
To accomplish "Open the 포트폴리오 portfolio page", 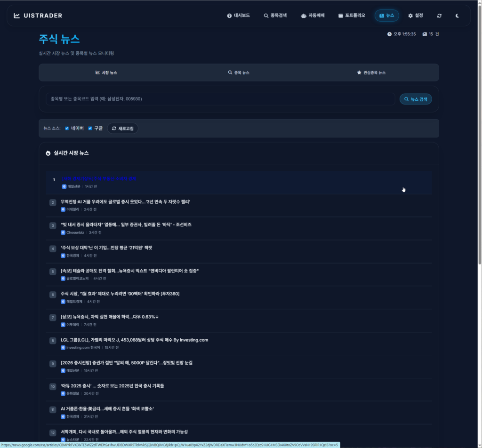I will click(x=352, y=16).
